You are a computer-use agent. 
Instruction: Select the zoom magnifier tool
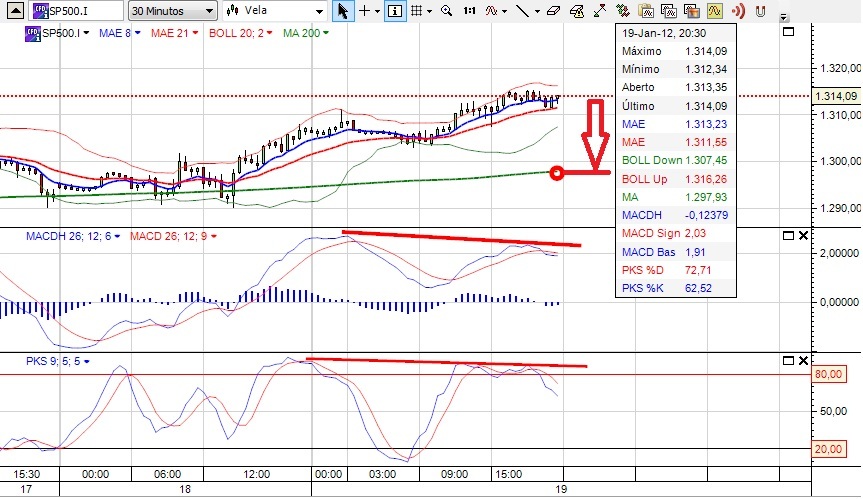pos(446,10)
